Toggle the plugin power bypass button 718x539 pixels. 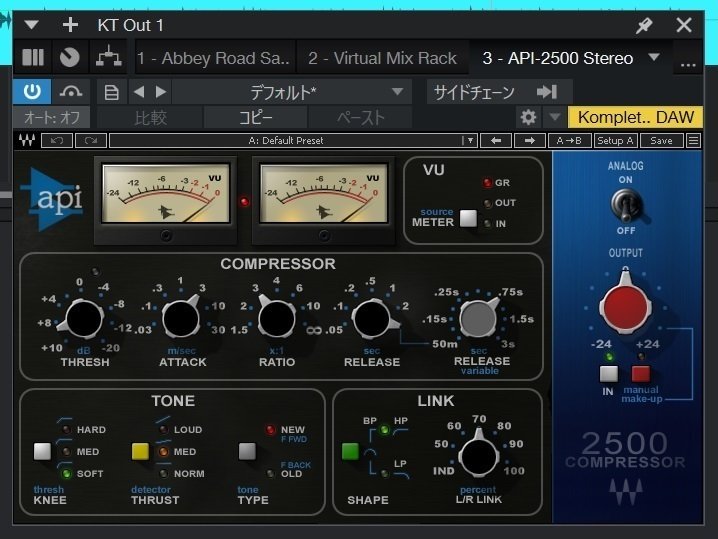pyautogui.click(x=32, y=92)
